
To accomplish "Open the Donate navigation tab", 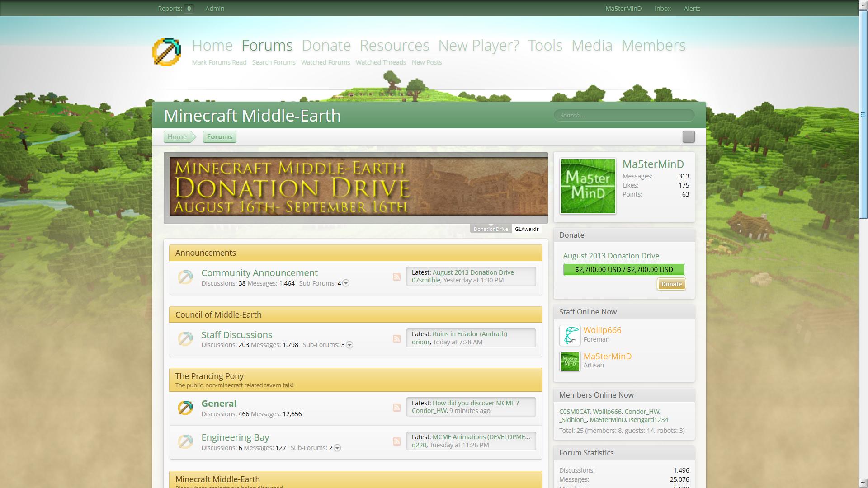I will coord(326,45).
